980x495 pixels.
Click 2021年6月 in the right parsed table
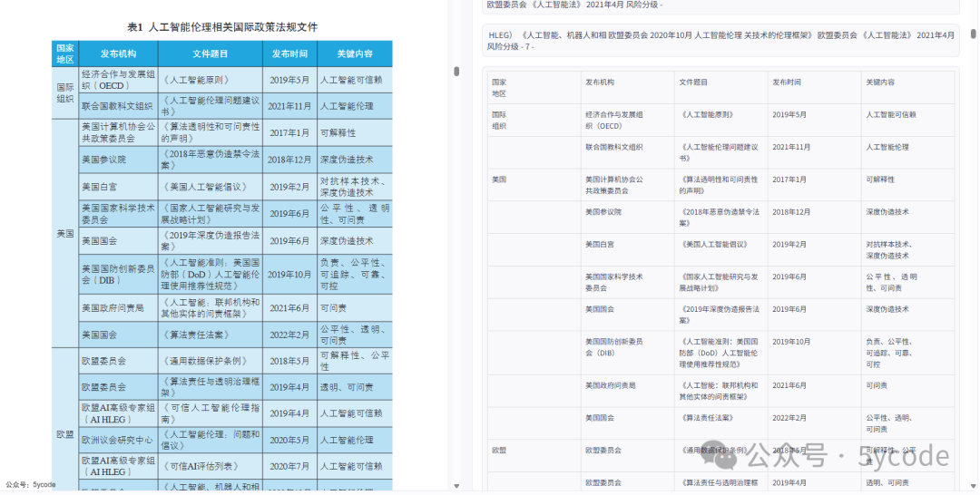(789, 385)
